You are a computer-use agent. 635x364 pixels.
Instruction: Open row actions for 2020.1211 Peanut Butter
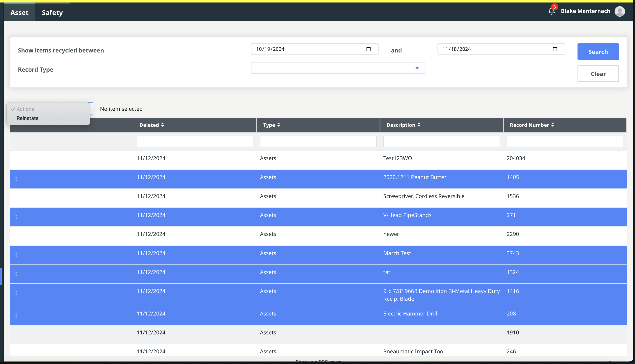pos(16,179)
